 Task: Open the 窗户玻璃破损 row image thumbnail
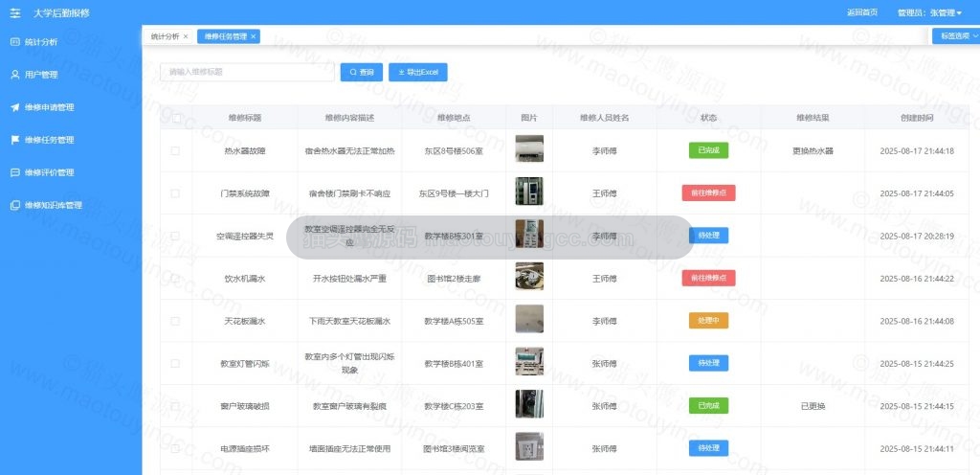(x=529, y=404)
